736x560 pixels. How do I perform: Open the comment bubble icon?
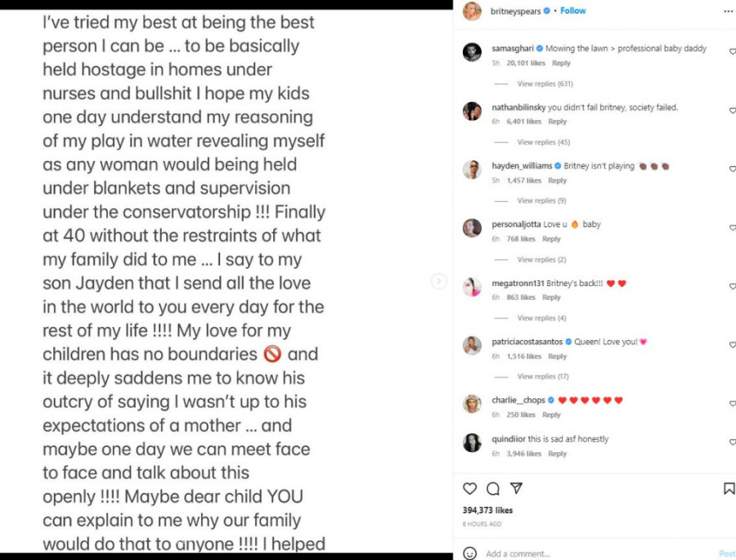pos(493,489)
